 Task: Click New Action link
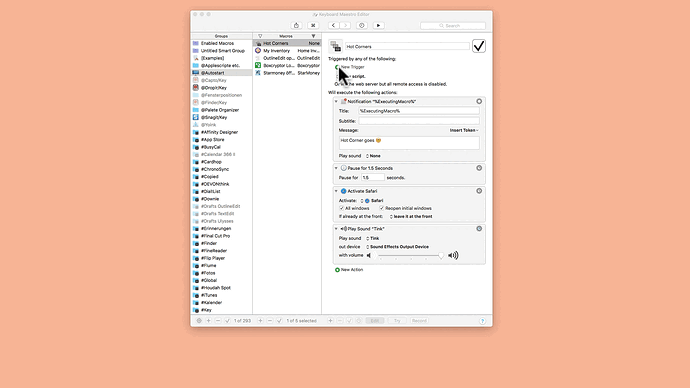tap(352, 270)
